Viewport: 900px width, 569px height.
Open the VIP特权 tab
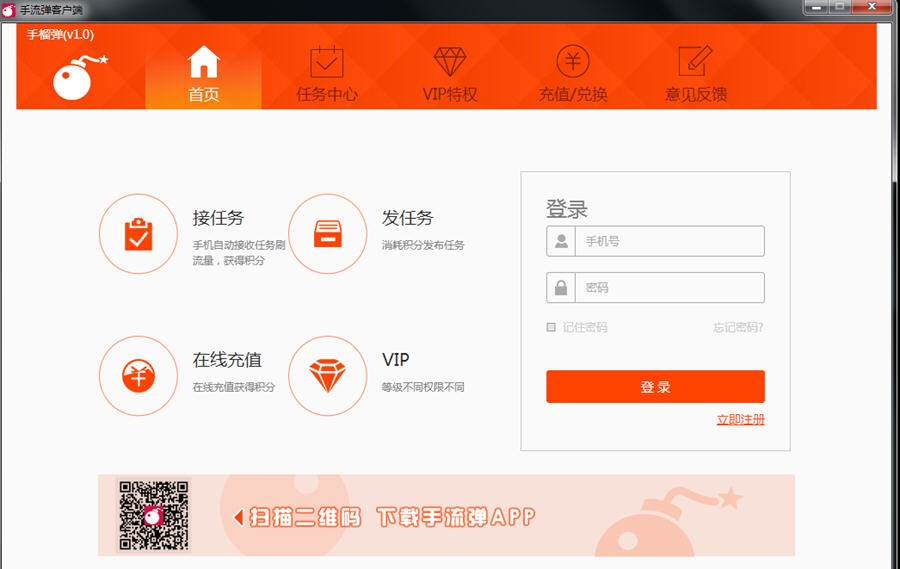(x=450, y=77)
